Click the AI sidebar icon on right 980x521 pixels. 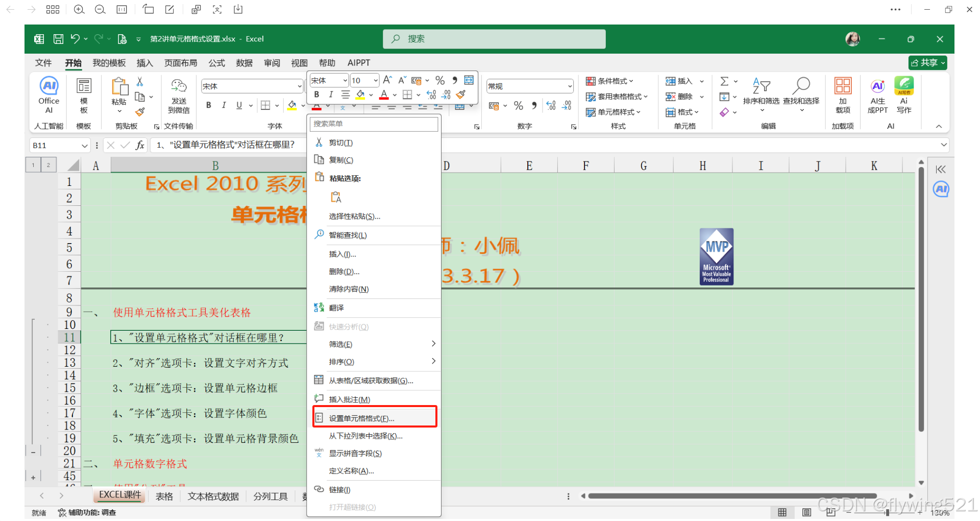[x=941, y=190]
